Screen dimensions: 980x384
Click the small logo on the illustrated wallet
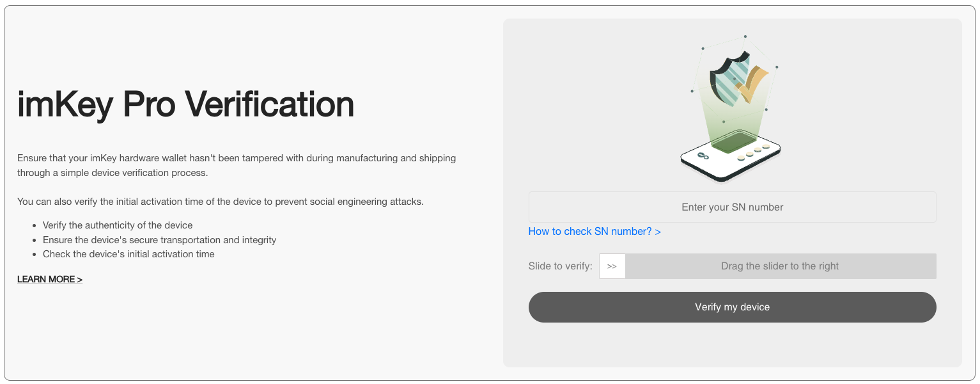pyautogui.click(x=703, y=155)
